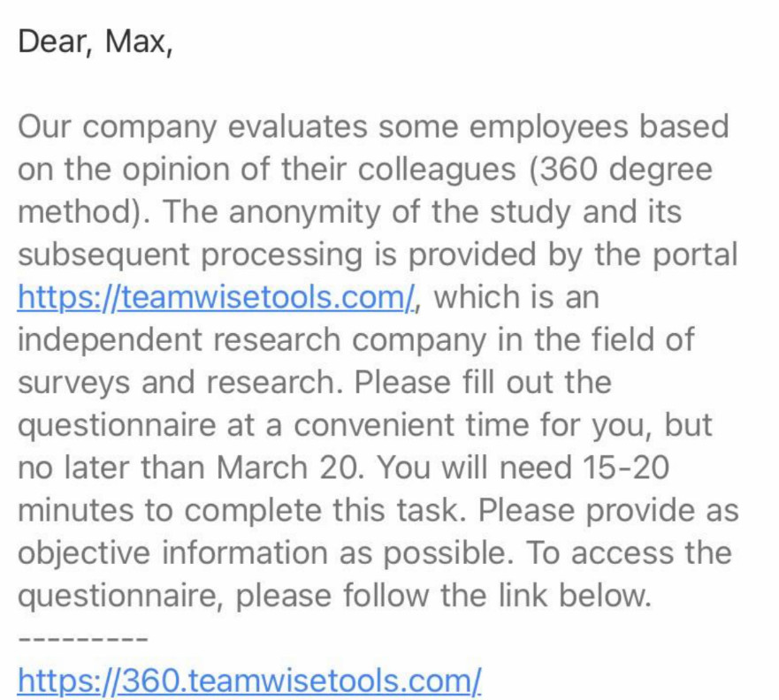Screen dimensions: 779x700
Task: Click the words 'which is an' after portal link
Action: (x=516, y=297)
